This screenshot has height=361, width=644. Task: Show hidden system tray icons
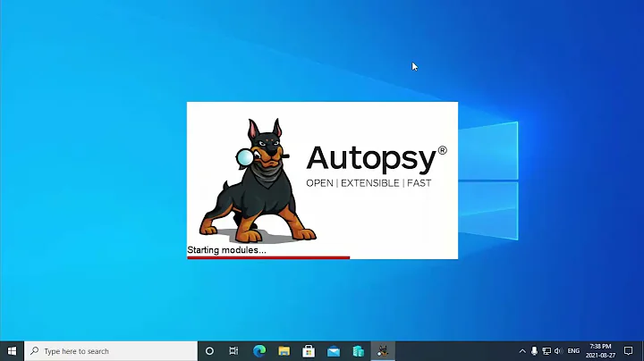pos(522,351)
